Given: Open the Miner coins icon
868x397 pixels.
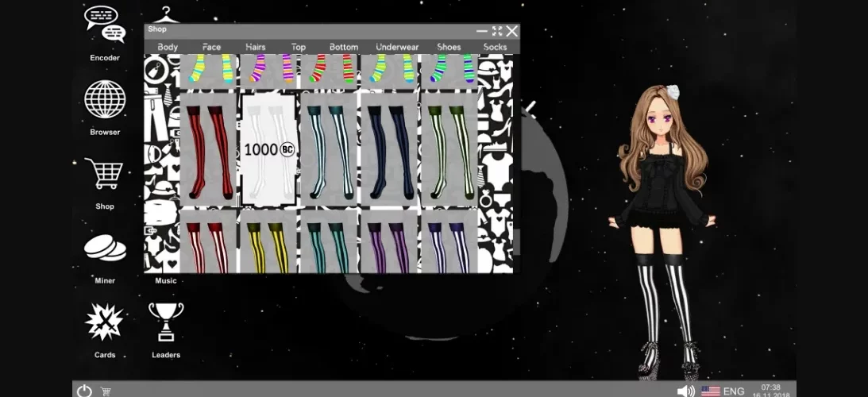Looking at the screenshot, I should pos(105,249).
